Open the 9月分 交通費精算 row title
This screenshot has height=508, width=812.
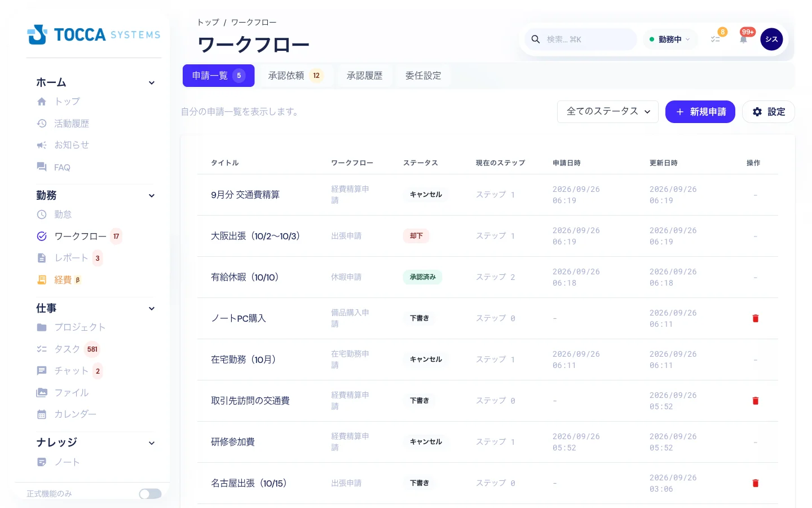tap(245, 195)
